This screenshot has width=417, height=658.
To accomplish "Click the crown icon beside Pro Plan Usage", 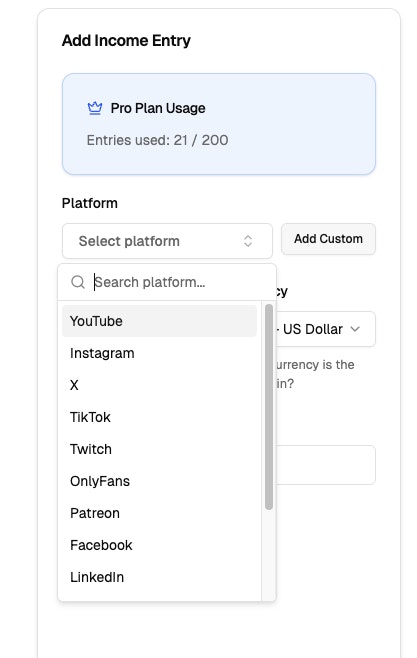I will pos(95,108).
